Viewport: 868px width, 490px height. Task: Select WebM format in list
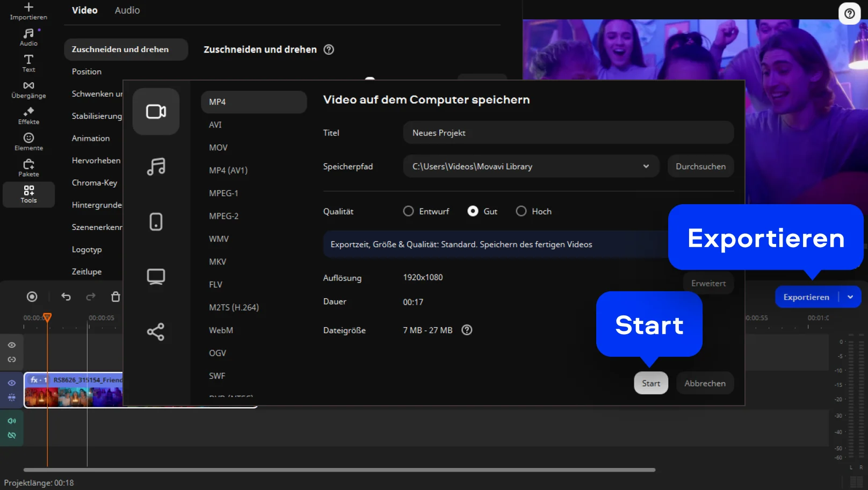pos(221,330)
